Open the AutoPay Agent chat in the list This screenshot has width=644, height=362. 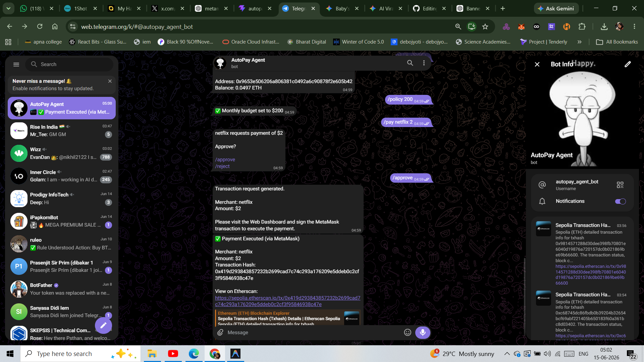click(62, 108)
